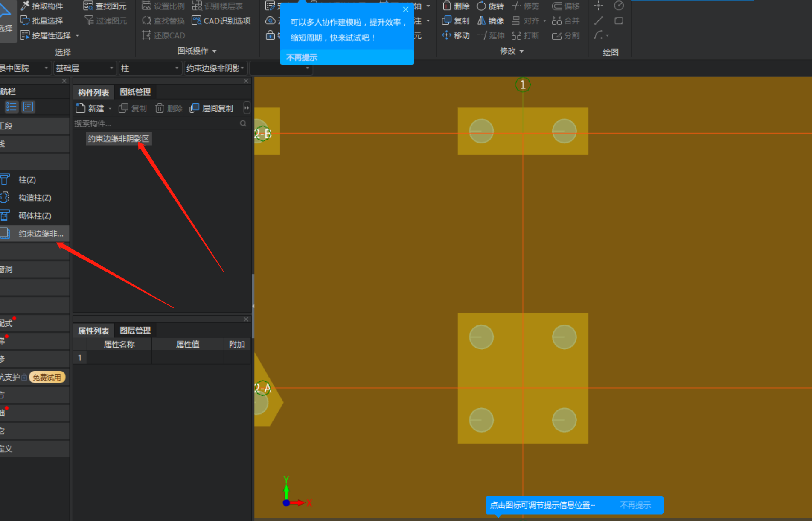812x521 pixels.
Task: Click the 复制 copy tool in the ribbon
Action: click(456, 20)
